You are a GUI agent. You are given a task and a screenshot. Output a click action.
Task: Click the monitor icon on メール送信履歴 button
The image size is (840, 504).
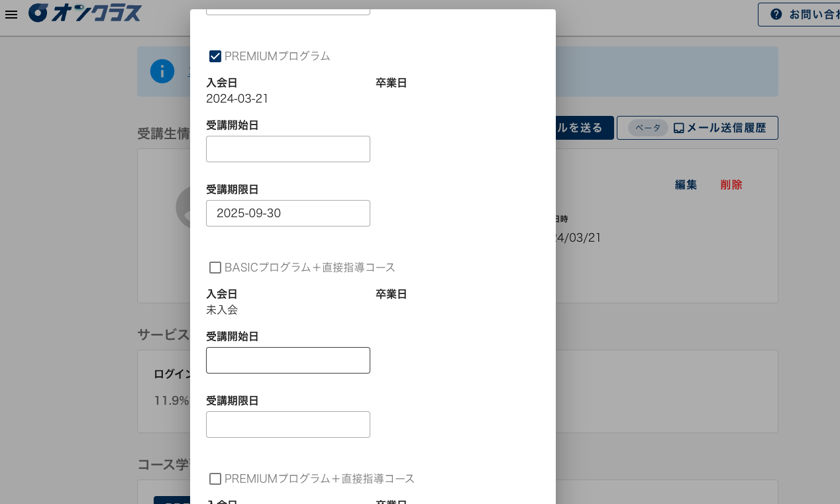point(678,128)
